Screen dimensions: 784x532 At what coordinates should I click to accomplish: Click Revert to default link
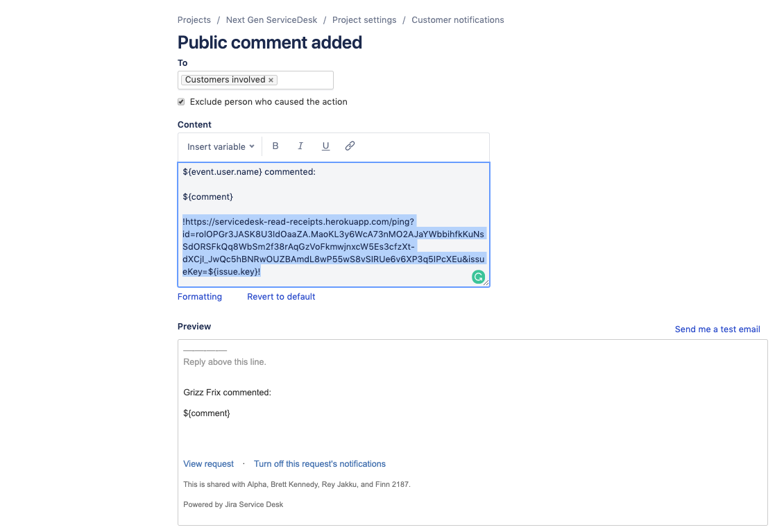pyautogui.click(x=281, y=297)
